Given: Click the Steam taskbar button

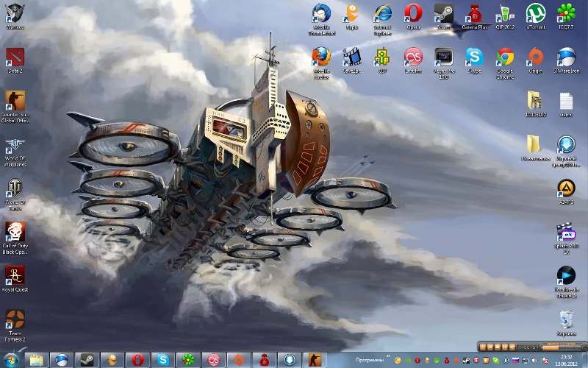Looking at the screenshot, I should [87, 360].
